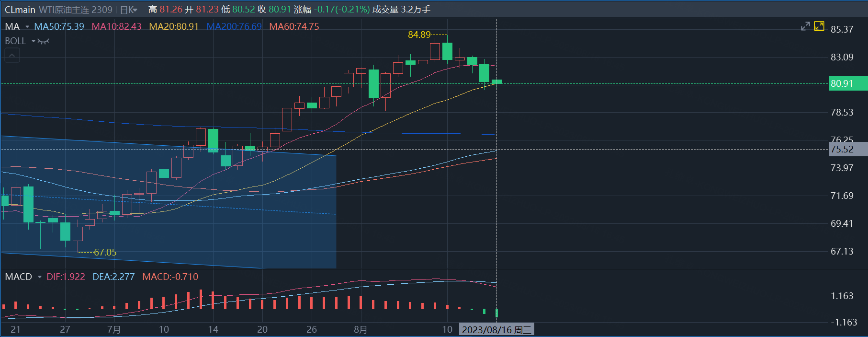Click the 67.05 low price marker
The height and width of the screenshot is (337, 868).
click(x=105, y=252)
